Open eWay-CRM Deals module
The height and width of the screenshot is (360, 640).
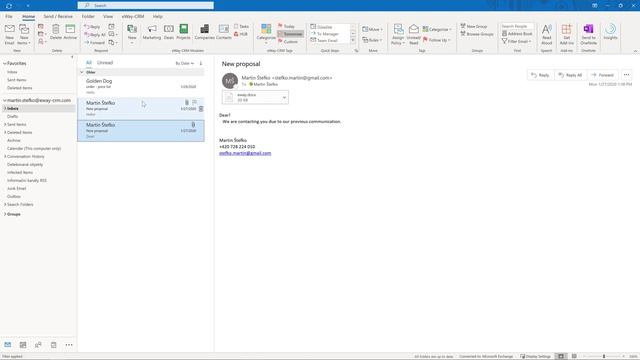tap(169, 32)
